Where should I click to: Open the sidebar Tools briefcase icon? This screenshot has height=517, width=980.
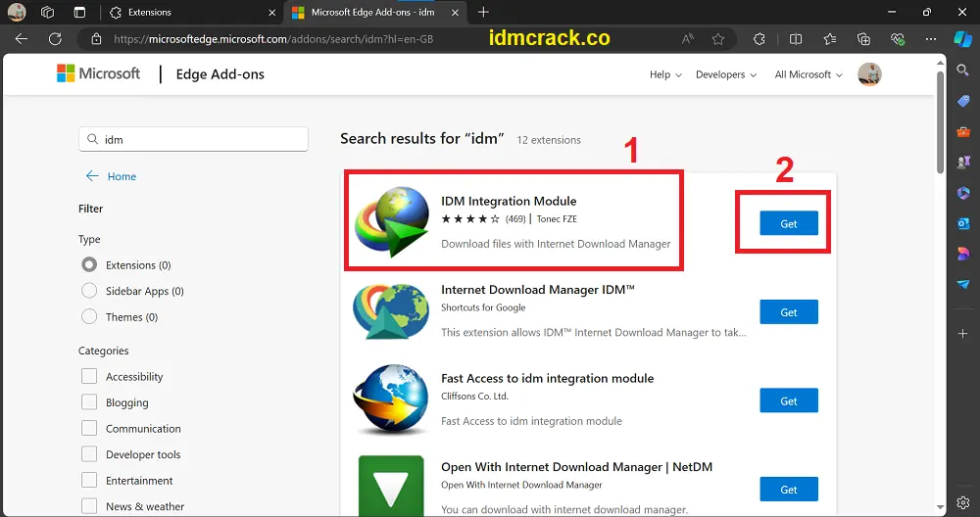[x=963, y=132]
